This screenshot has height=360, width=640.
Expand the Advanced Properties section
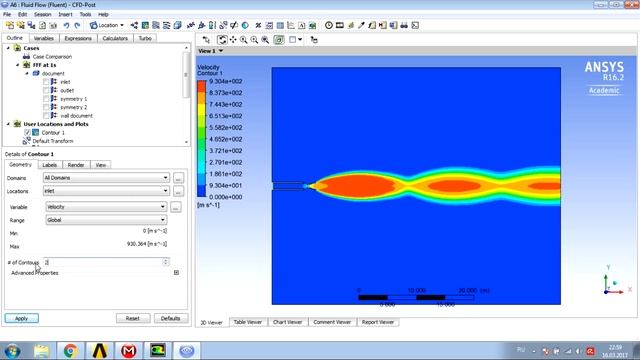pos(176,273)
